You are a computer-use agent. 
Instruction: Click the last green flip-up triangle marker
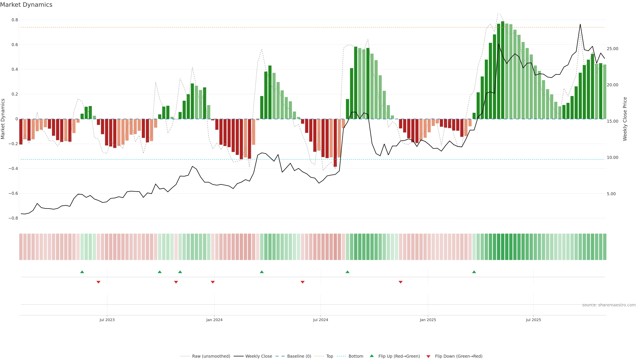[474, 272]
